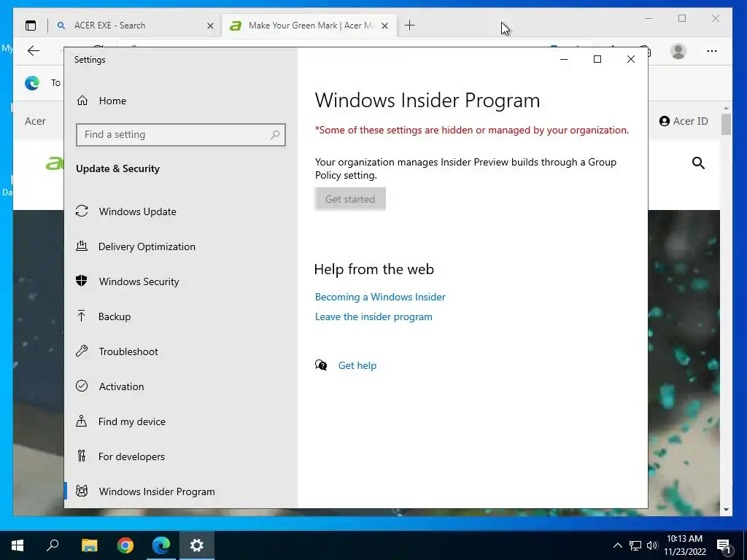The width and height of the screenshot is (747, 560).
Task: Click the Windows Insider Program cat icon
Action: pos(82,491)
